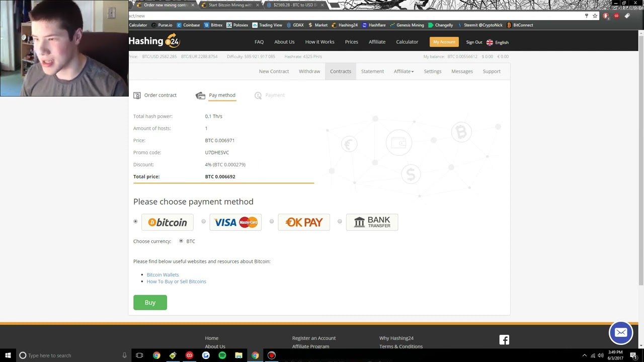Open the Windows notification center
Image resolution: width=644 pixels, height=362 pixels.
click(x=633, y=355)
